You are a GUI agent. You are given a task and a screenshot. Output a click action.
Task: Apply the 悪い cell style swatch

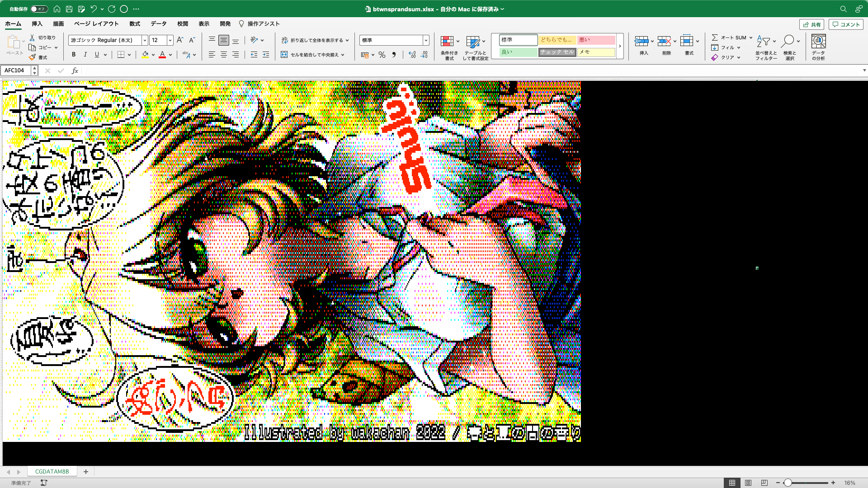coord(596,40)
